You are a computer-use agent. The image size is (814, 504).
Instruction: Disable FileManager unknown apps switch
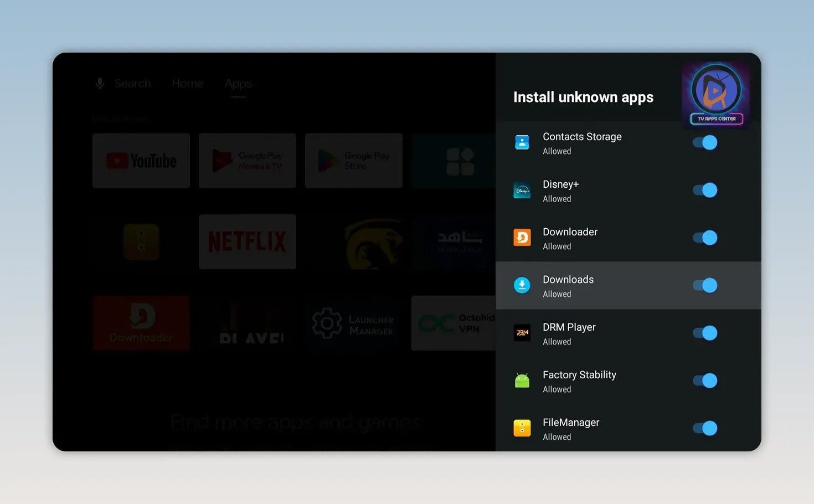(705, 428)
